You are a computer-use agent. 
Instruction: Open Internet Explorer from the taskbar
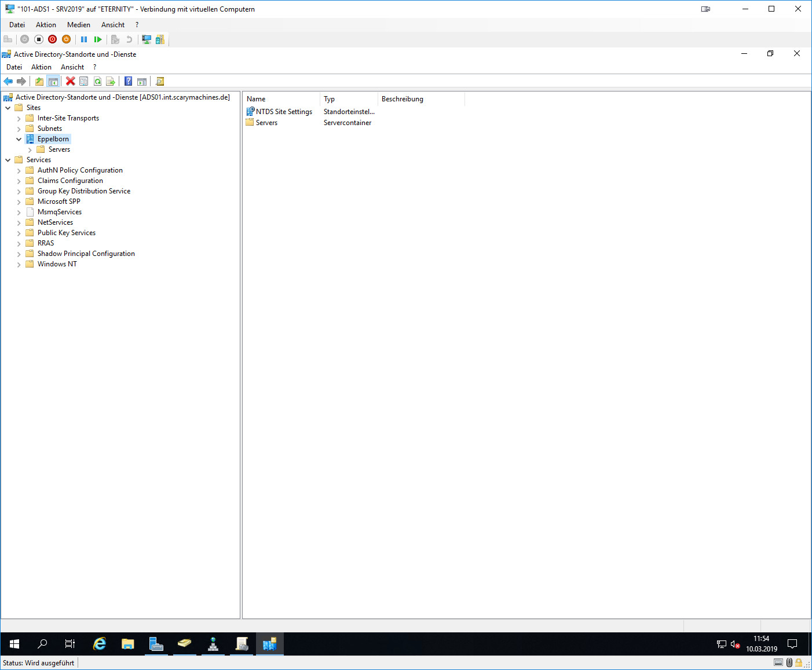[100, 643]
